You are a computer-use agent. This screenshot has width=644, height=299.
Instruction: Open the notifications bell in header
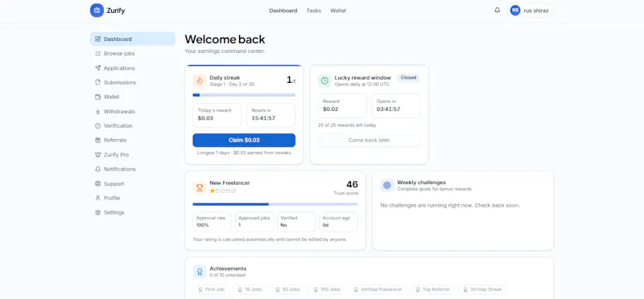click(x=497, y=10)
